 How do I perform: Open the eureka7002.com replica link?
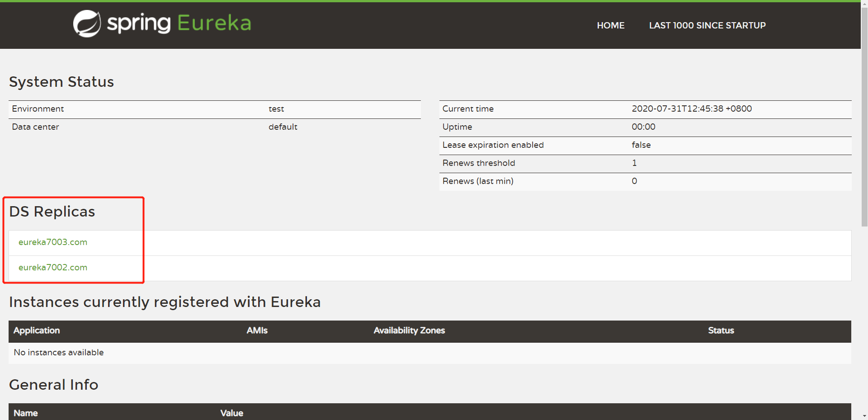click(x=53, y=268)
